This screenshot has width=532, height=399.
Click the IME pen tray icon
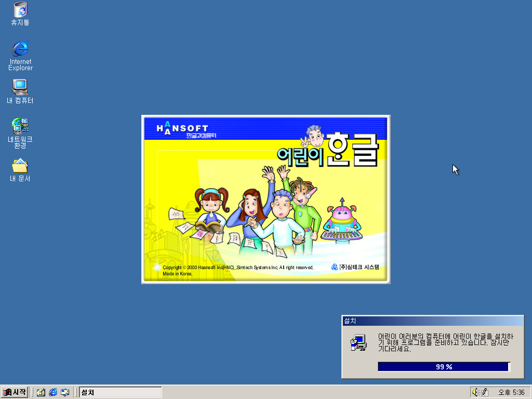(485, 392)
